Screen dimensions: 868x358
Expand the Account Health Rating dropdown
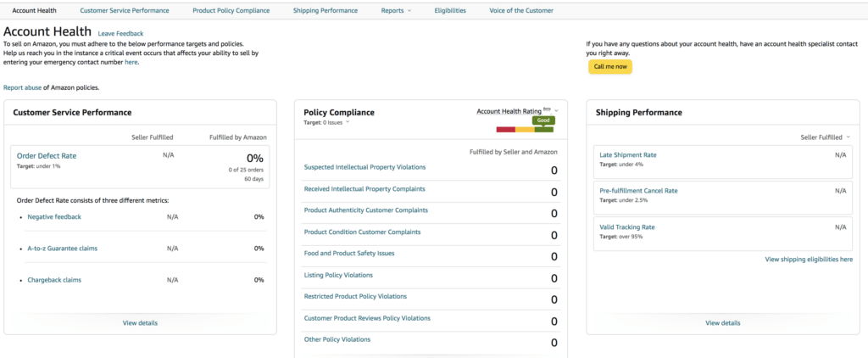click(x=518, y=111)
